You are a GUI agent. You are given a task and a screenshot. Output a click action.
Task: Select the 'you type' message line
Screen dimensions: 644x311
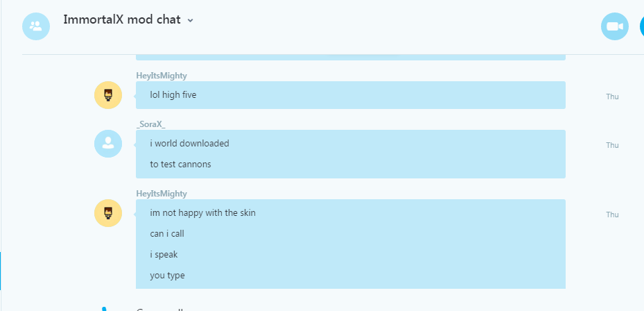[168, 275]
